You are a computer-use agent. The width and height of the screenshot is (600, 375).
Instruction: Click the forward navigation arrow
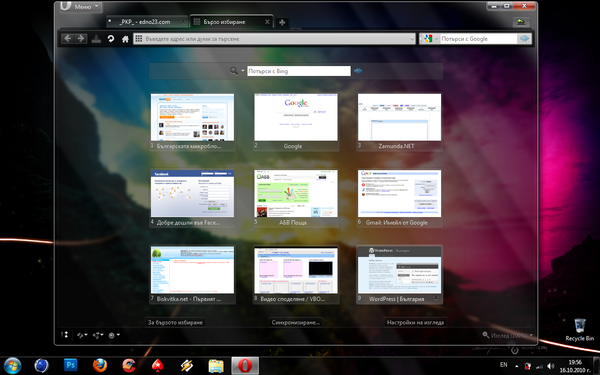click(81, 39)
